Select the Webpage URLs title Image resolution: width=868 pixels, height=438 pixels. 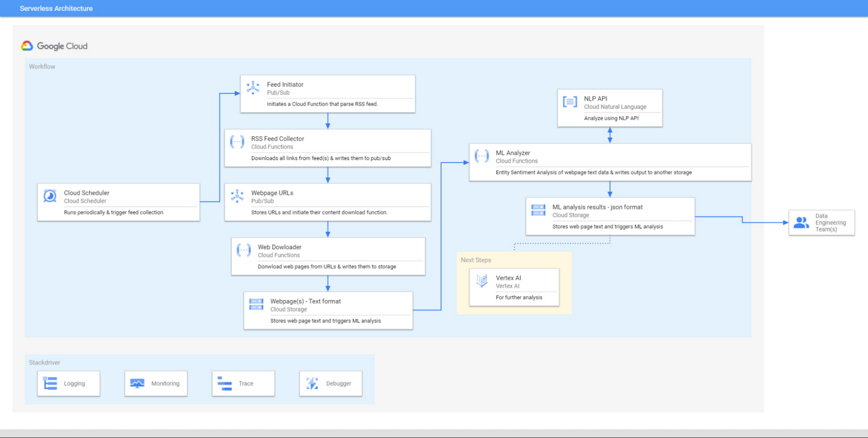[272, 193]
